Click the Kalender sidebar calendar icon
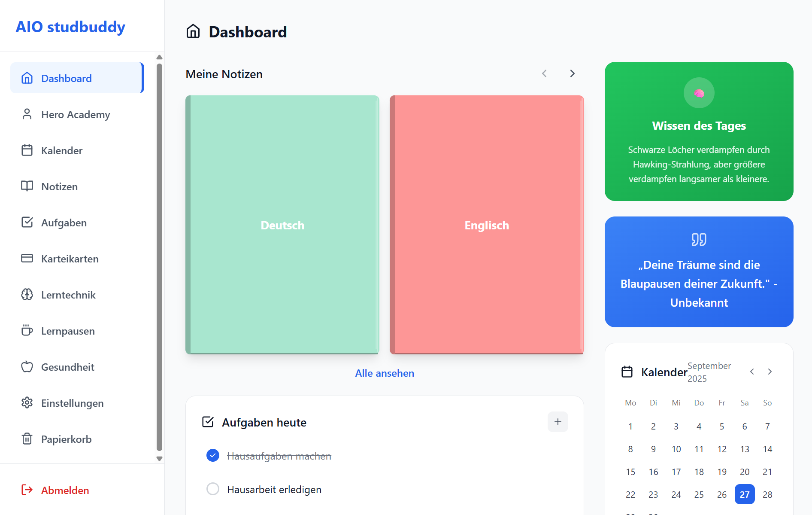 (x=27, y=150)
